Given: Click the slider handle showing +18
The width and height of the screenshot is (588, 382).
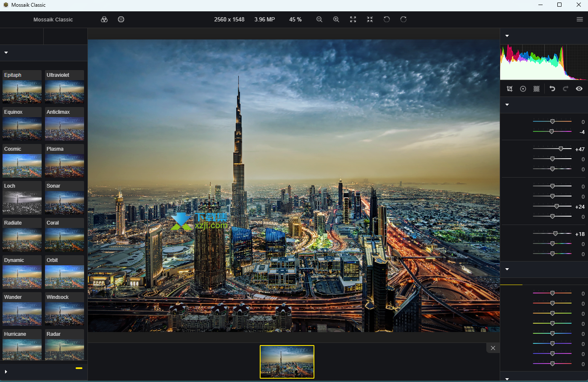Looking at the screenshot, I should 555,233.
